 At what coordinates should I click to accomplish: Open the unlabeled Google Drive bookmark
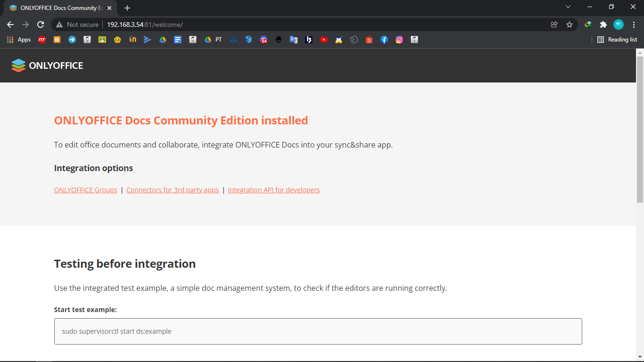tap(163, 40)
